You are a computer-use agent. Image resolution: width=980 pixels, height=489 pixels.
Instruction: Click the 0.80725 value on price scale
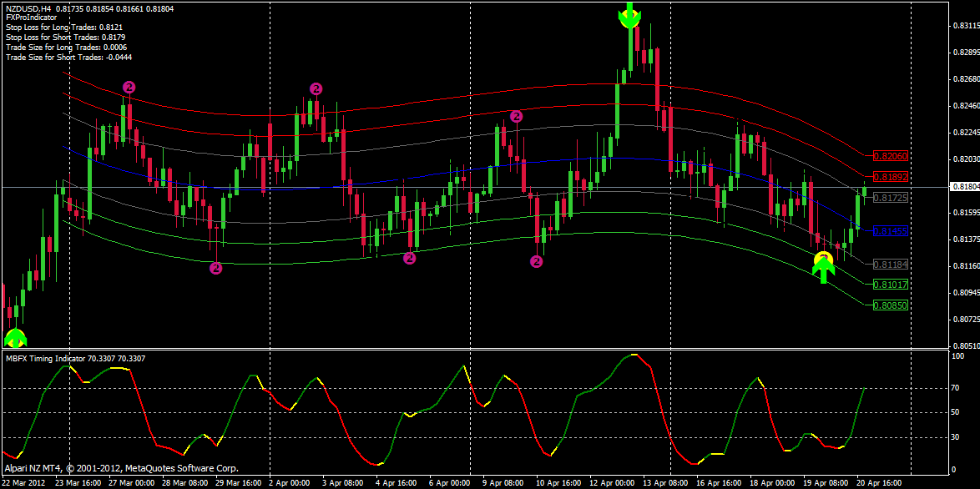[965, 319]
